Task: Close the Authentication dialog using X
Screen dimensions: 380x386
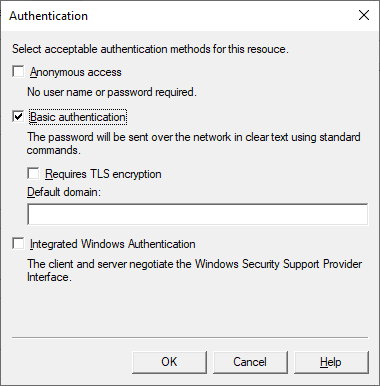Action: click(364, 15)
